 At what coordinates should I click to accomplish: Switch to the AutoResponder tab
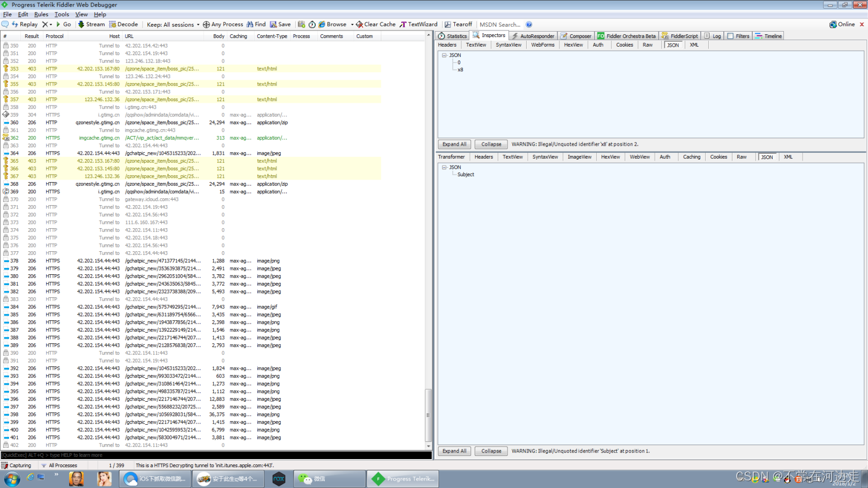tap(533, 36)
